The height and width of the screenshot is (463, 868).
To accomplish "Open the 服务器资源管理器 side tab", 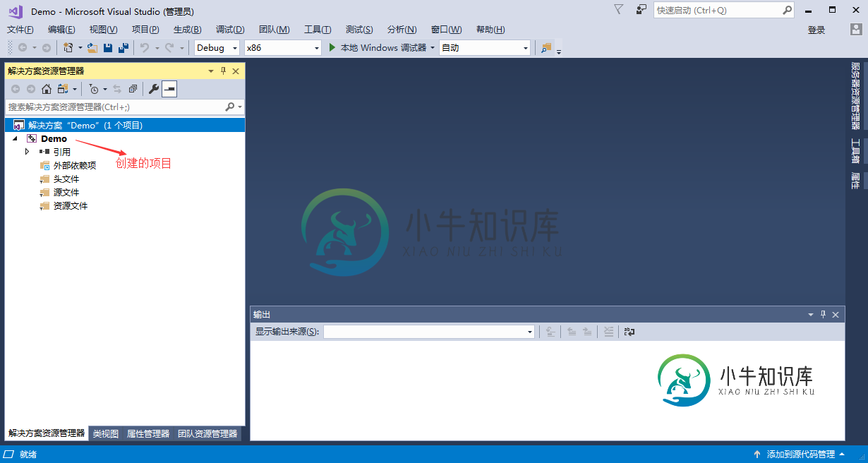I will tap(855, 96).
